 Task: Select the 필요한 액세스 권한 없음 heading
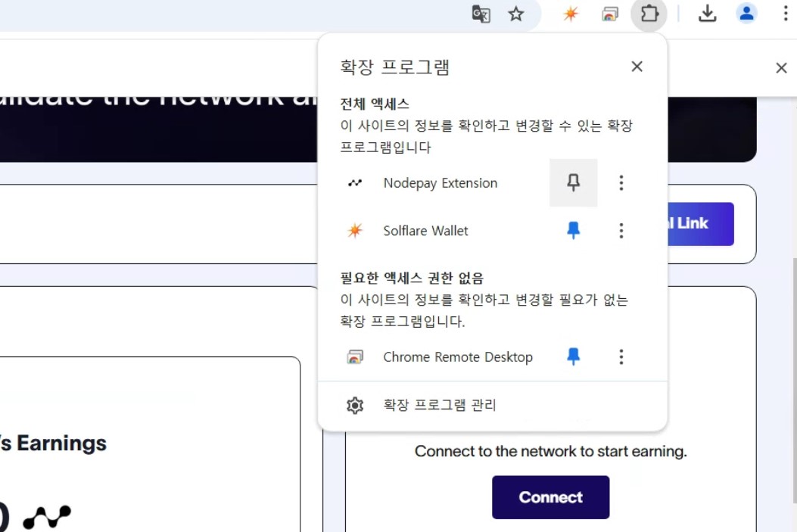point(412,278)
